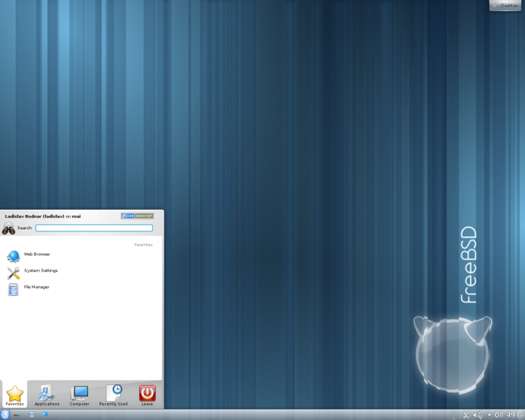Click the info notification tray icon
This screenshot has height=420, width=525.
tap(453, 415)
